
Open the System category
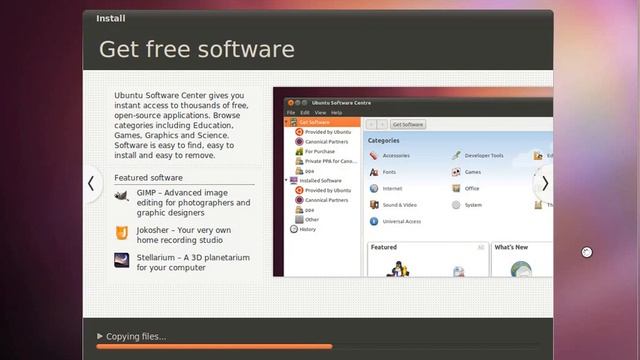[467, 205]
